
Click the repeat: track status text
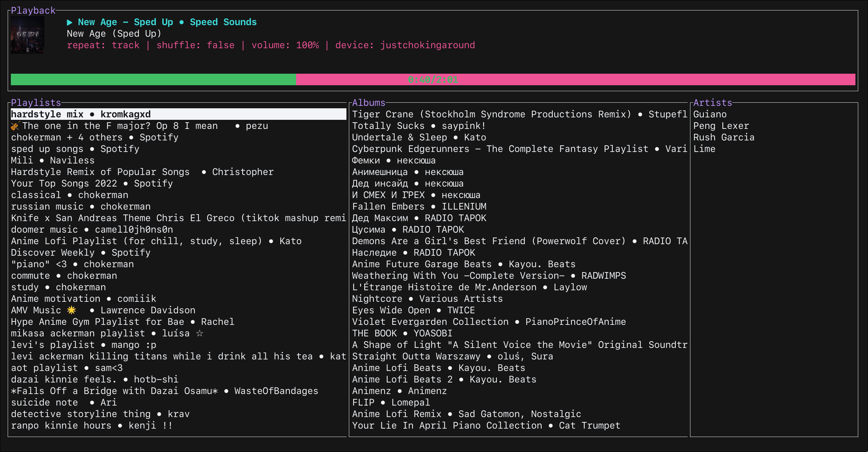[x=103, y=45]
